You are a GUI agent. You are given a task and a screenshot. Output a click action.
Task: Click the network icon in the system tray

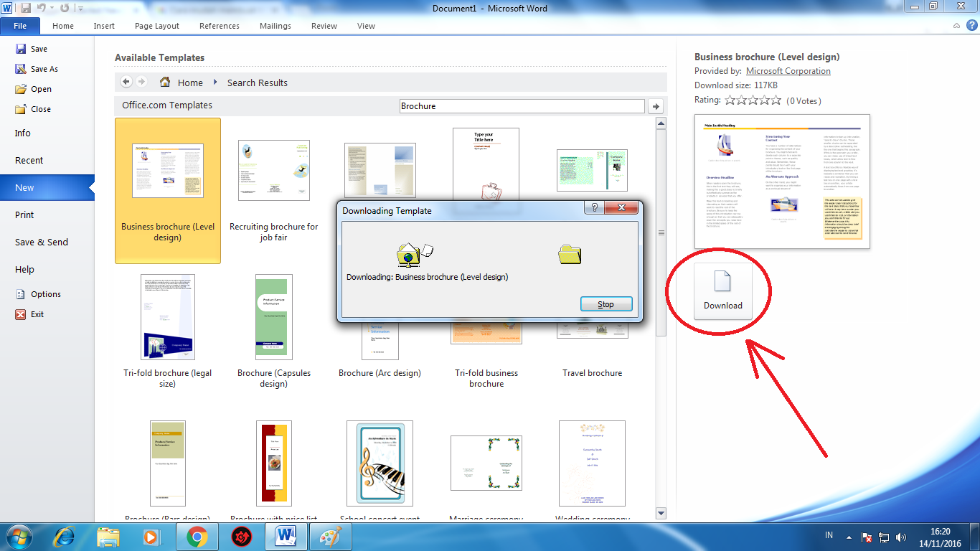[x=885, y=537]
